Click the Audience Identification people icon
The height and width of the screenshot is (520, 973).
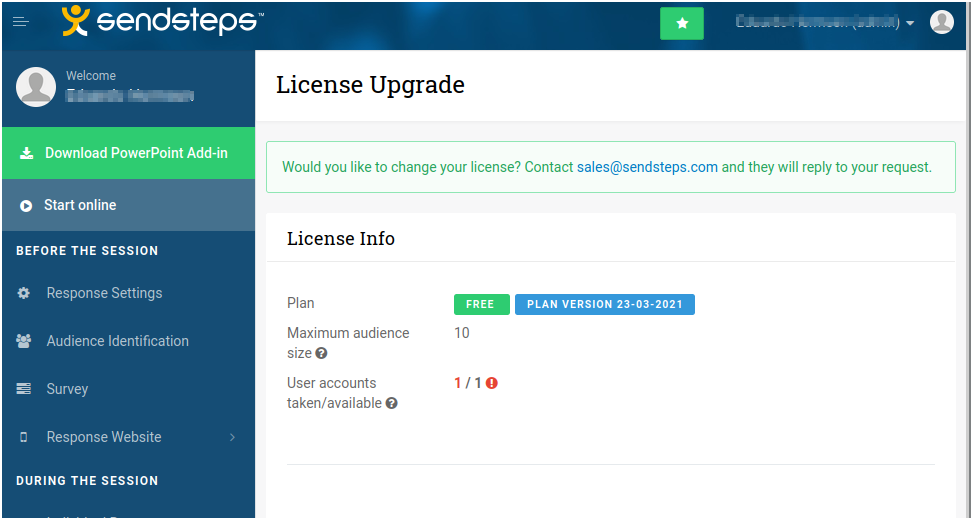pos(24,341)
